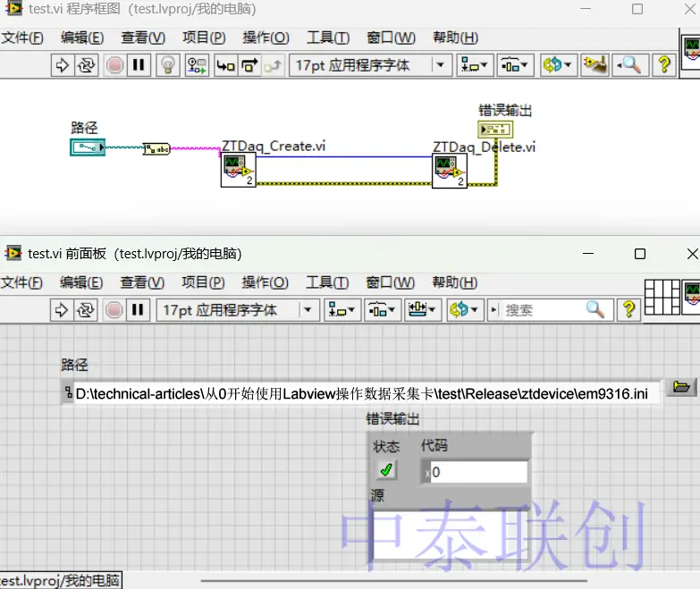Click Clean Up Diagram icon
Screen dimensions: 700x589
click(595, 65)
